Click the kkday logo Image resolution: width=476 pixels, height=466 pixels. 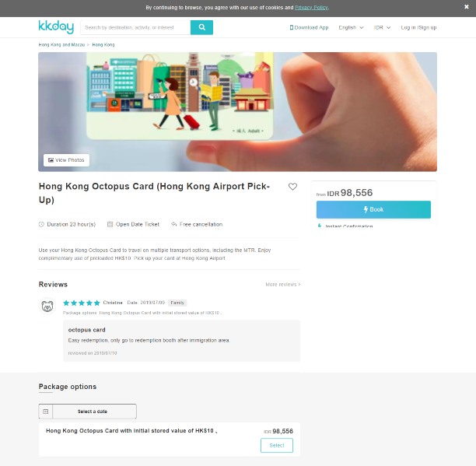coord(56,27)
